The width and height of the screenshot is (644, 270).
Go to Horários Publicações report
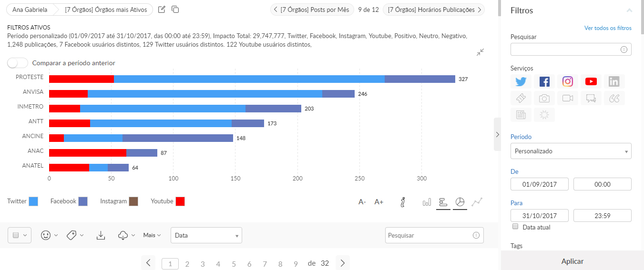434,10
